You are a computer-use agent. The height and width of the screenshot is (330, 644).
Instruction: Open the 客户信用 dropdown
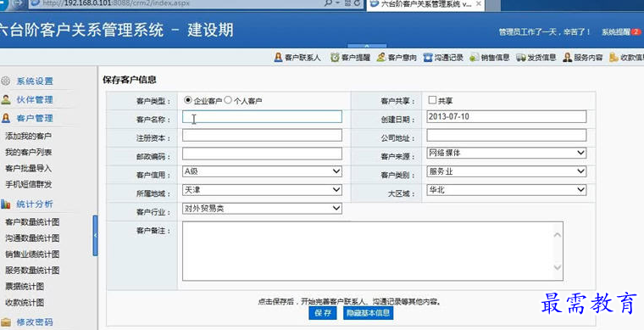(262, 171)
